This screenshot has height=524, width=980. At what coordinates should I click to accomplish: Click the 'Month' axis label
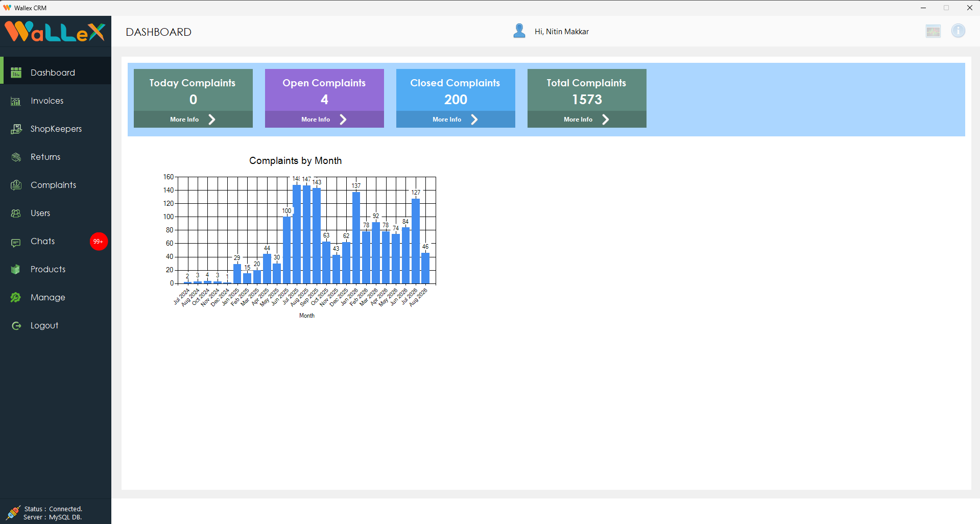pos(307,316)
